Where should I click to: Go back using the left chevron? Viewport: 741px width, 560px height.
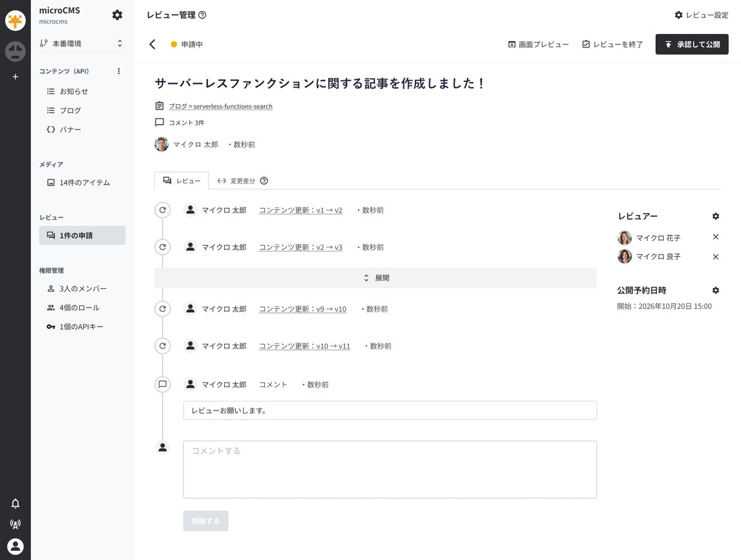tap(153, 44)
